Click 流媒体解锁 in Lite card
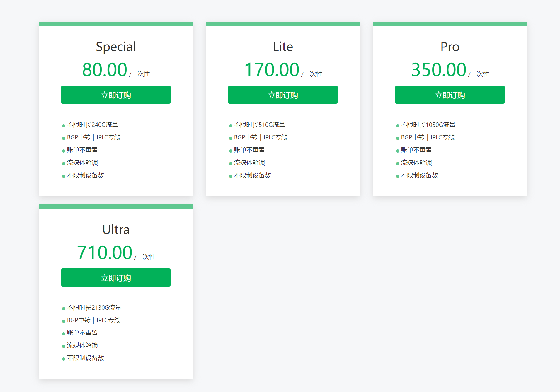This screenshot has width=560, height=392. coord(249,163)
